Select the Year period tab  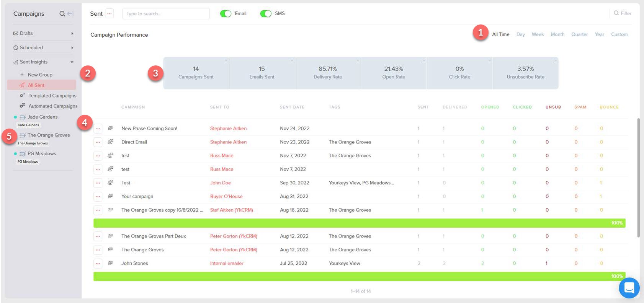point(599,34)
